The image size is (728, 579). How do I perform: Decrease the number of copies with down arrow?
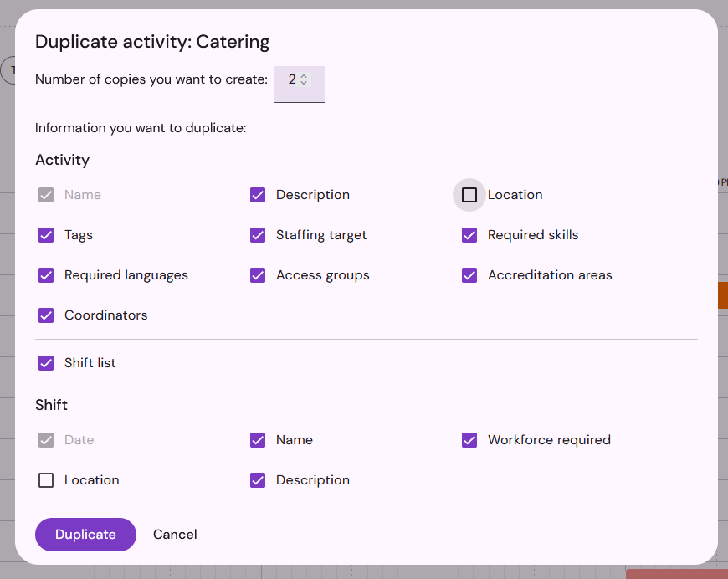point(304,83)
